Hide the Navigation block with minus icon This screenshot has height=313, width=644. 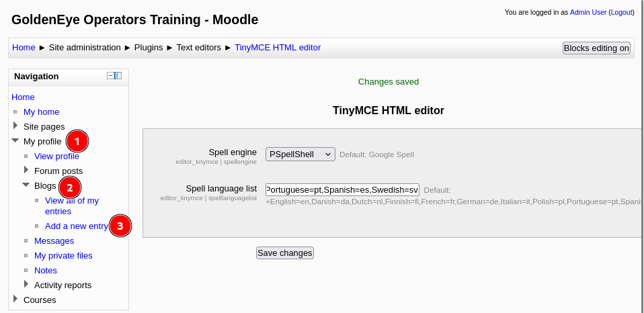[x=110, y=75]
